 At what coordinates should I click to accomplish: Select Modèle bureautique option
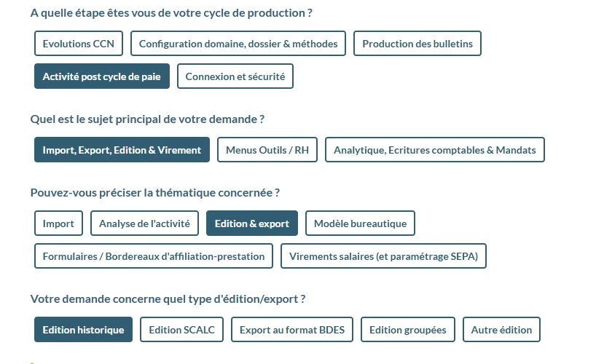pos(360,223)
